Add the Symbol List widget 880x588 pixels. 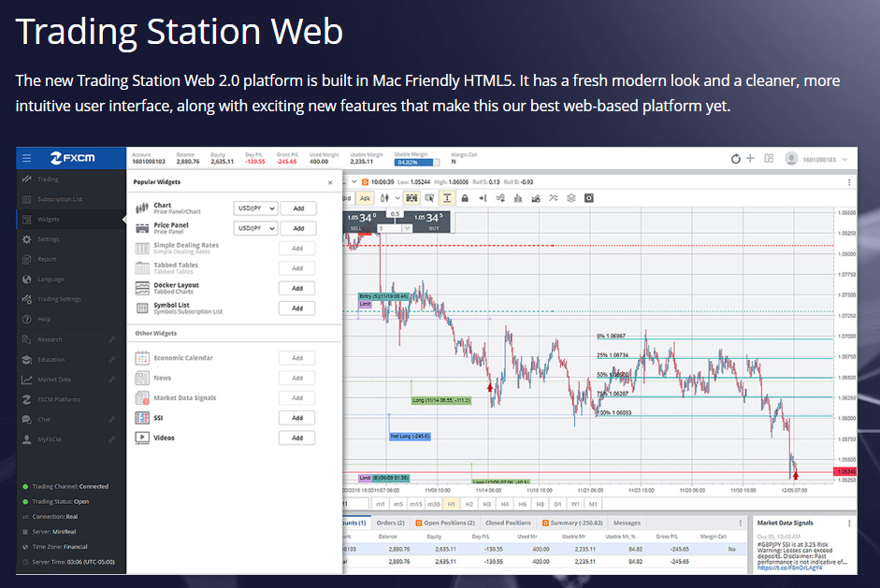296,308
